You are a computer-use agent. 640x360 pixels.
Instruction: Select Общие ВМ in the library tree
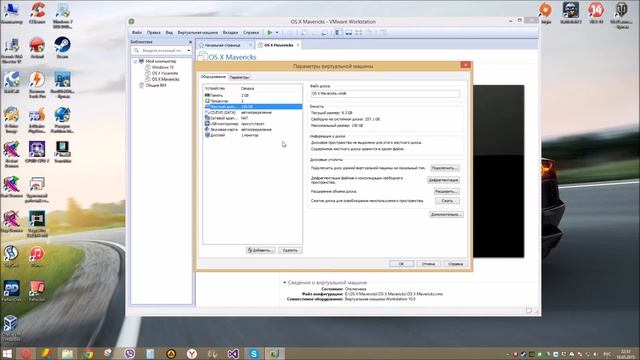(156, 85)
